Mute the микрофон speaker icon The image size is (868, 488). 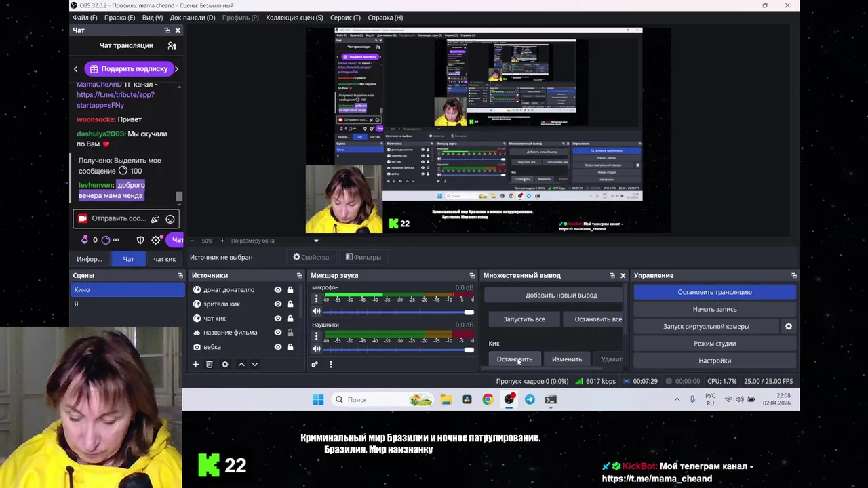[316, 311]
